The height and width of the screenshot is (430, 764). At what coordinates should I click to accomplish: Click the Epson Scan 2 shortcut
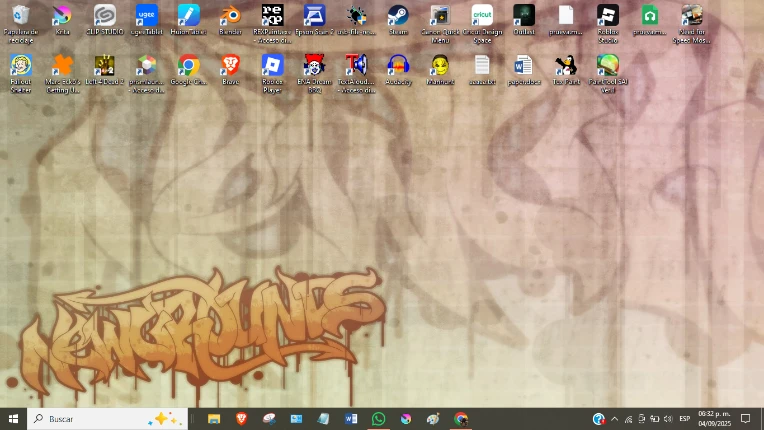coord(314,17)
